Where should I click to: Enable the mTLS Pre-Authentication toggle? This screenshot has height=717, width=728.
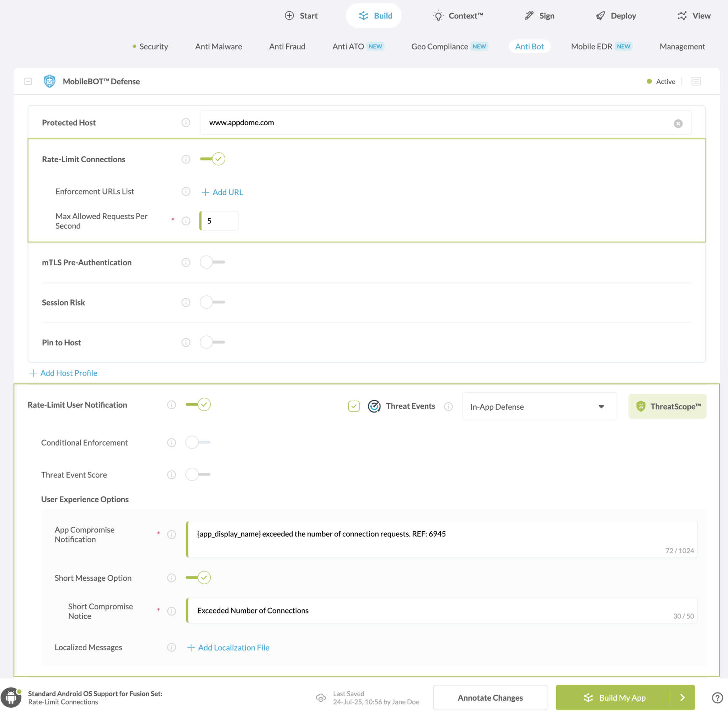[x=212, y=262]
